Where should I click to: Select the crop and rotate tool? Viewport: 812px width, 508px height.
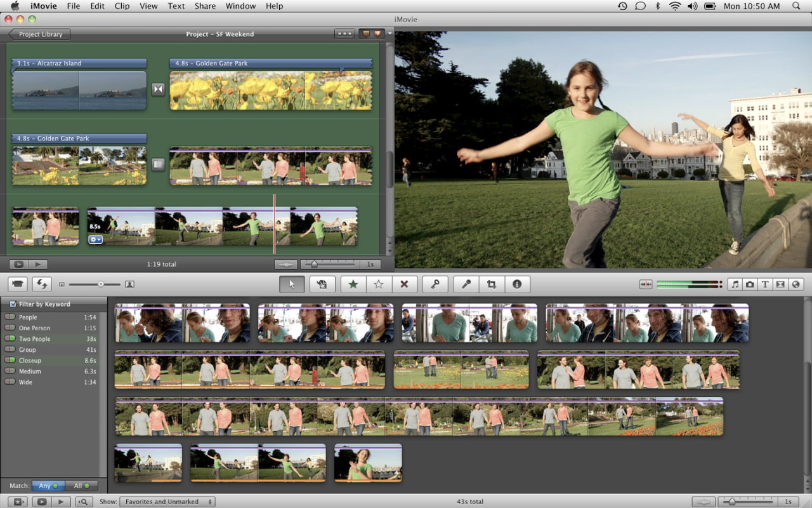pyautogui.click(x=491, y=284)
